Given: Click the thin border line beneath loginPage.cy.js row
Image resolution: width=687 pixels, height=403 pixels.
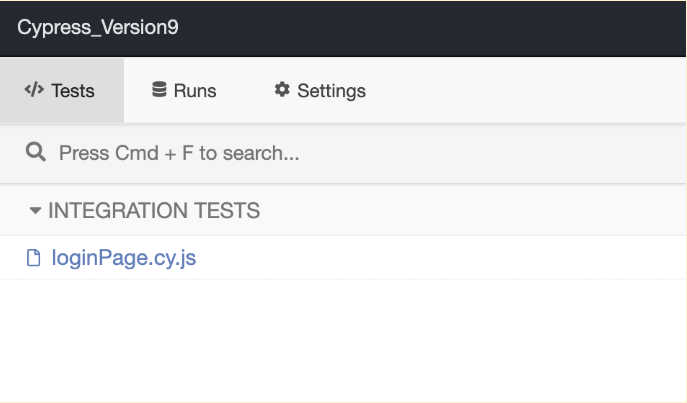Looking at the screenshot, I should [x=343, y=280].
